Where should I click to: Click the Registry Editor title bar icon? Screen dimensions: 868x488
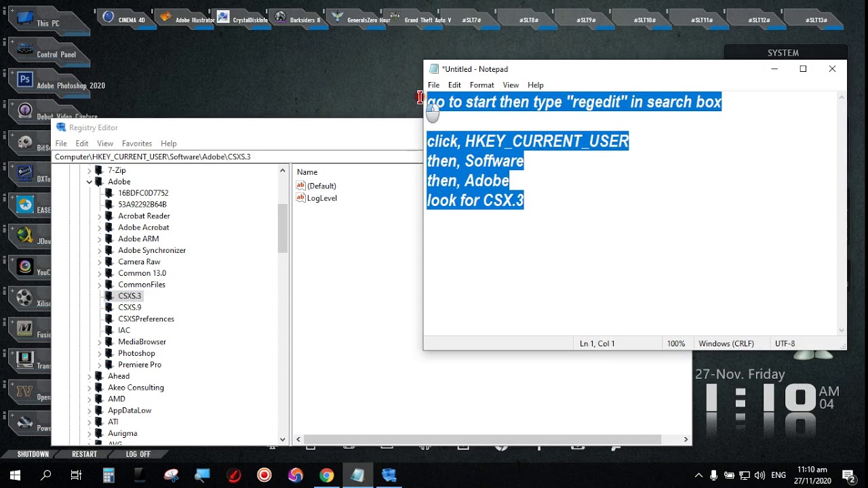click(x=61, y=127)
